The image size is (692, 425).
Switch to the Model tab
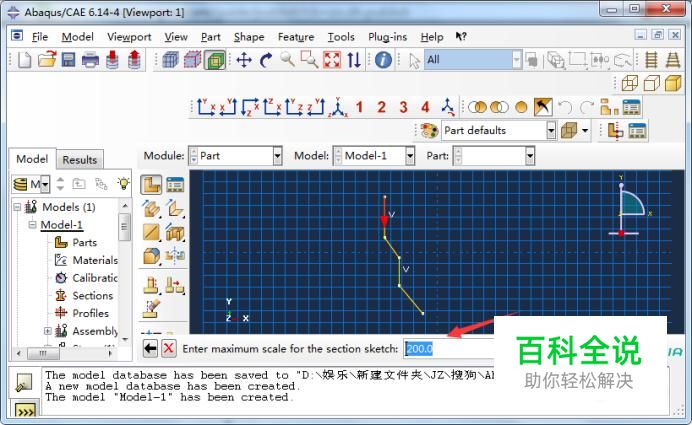pos(32,159)
